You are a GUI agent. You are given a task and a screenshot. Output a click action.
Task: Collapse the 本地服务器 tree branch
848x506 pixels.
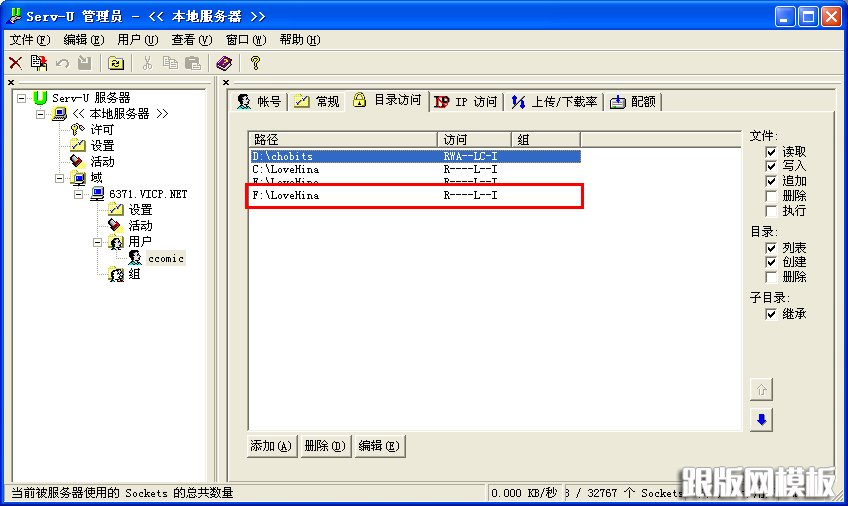[41, 114]
